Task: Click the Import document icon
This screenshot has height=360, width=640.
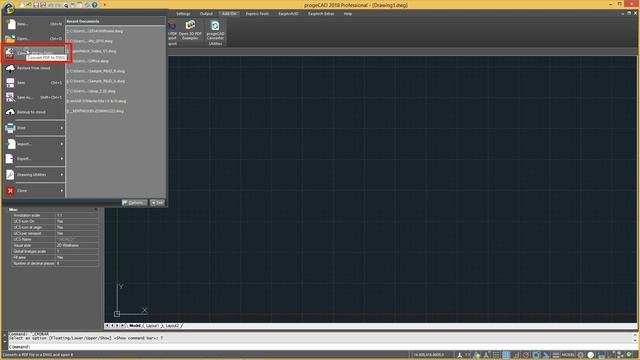Action: point(11,144)
